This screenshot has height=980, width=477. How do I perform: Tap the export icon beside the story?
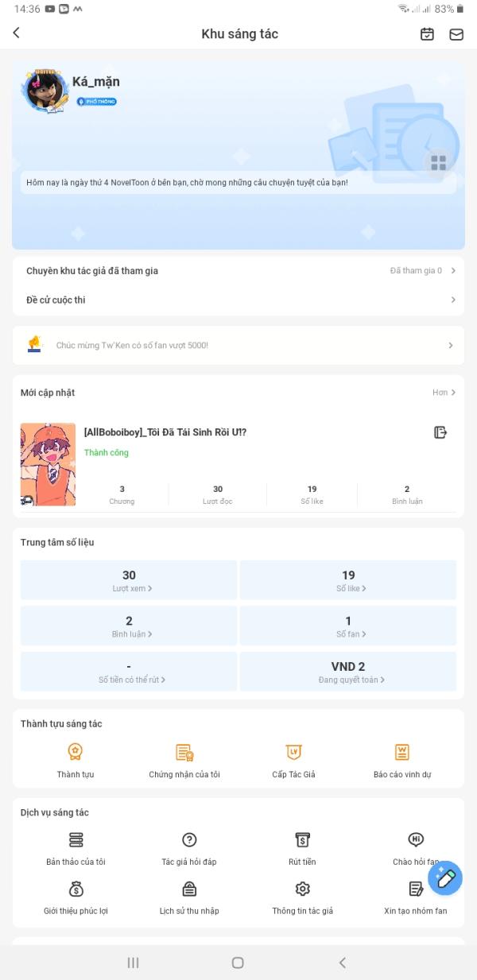440,432
